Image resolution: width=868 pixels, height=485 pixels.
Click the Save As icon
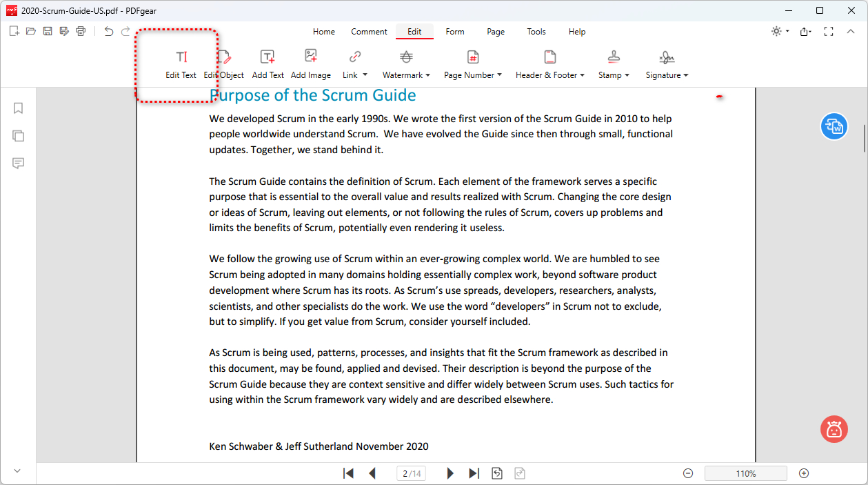pos(64,31)
